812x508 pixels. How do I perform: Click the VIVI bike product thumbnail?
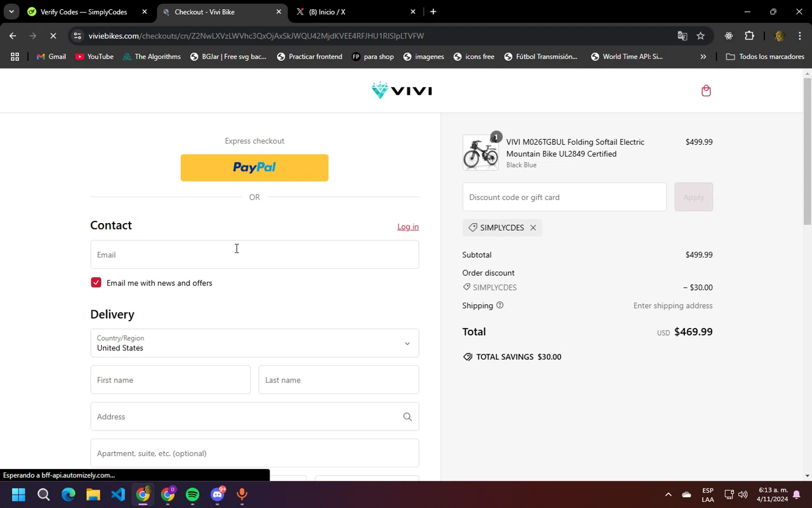coord(481,153)
